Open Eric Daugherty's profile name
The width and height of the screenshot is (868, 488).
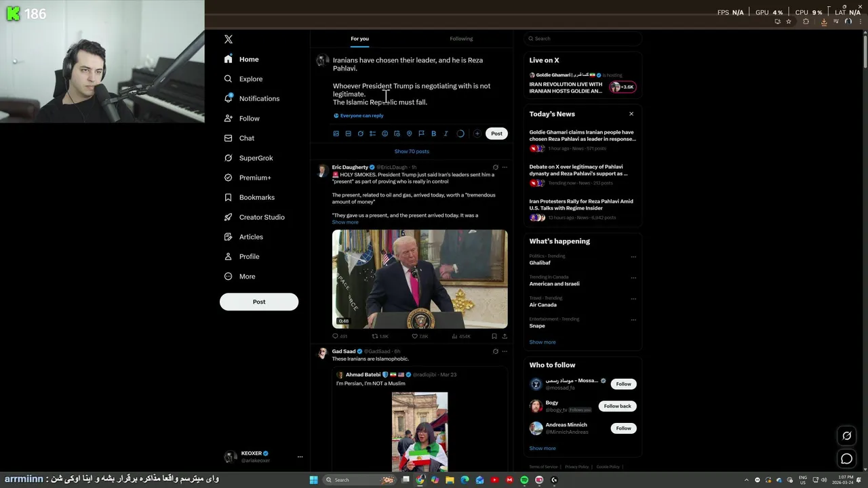coord(350,167)
